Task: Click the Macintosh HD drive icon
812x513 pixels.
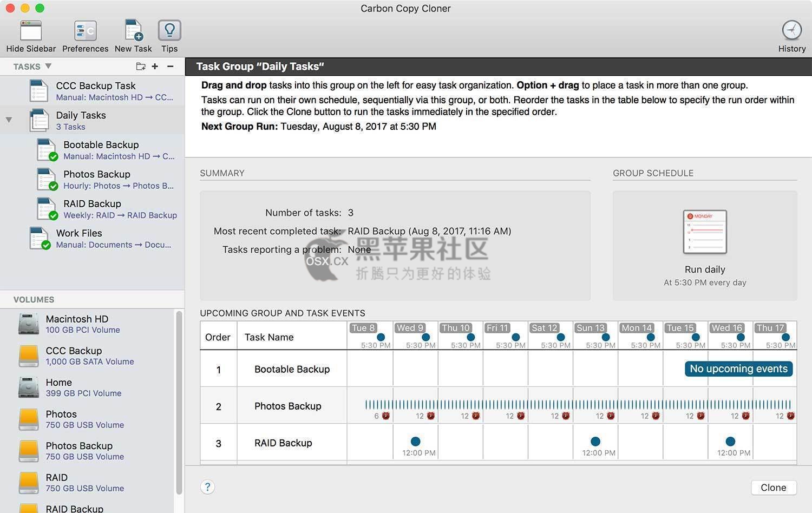Action: click(x=29, y=324)
